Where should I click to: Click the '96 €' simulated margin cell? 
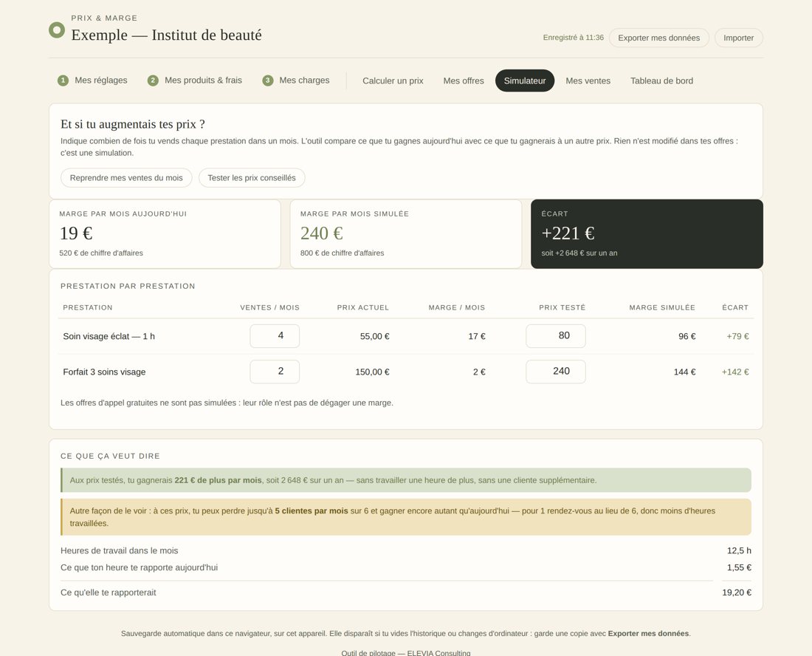point(687,336)
